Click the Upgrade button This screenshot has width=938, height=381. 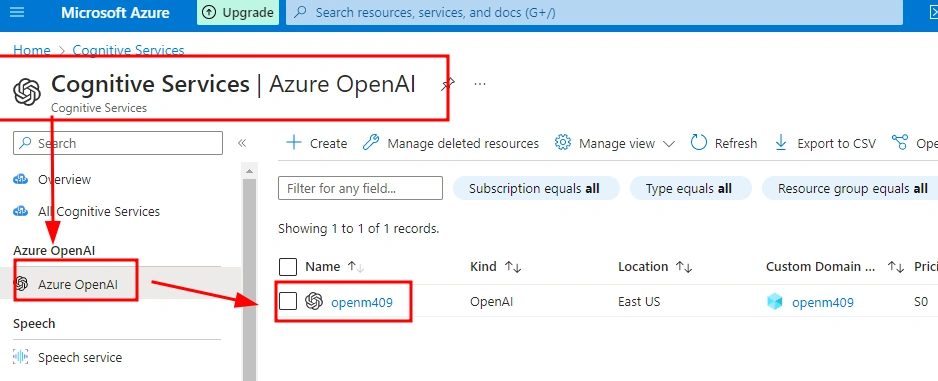point(237,13)
